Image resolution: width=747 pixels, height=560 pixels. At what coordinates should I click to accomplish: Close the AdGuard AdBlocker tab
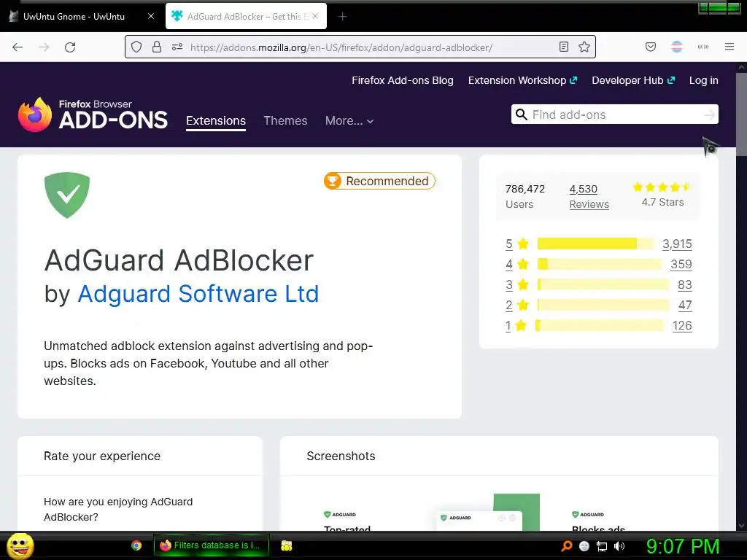tap(315, 16)
